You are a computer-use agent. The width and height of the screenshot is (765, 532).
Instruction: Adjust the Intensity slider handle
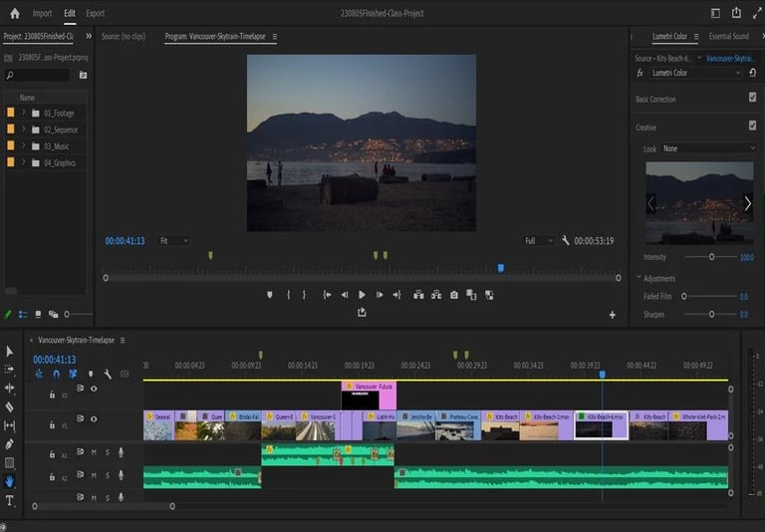(x=711, y=257)
